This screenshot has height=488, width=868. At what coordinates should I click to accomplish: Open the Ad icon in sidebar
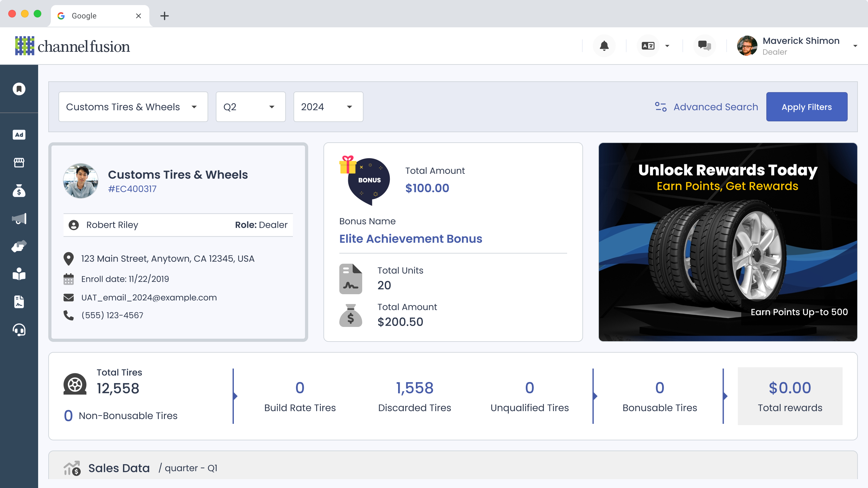tap(19, 135)
